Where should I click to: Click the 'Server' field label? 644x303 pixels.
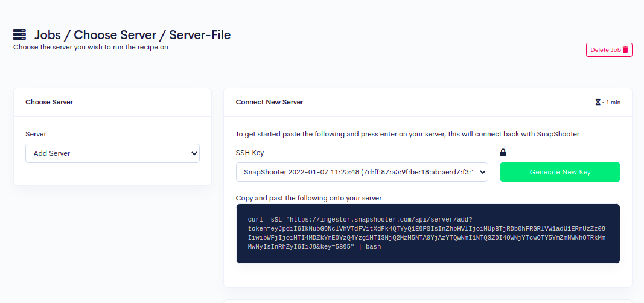[x=36, y=134]
